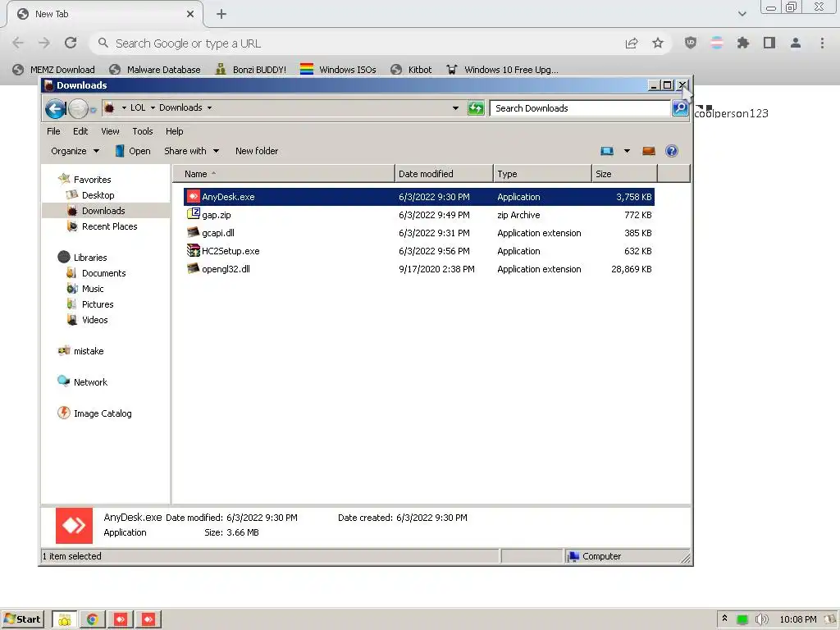
Task: Sort by Date modified column header
Action: (444, 174)
